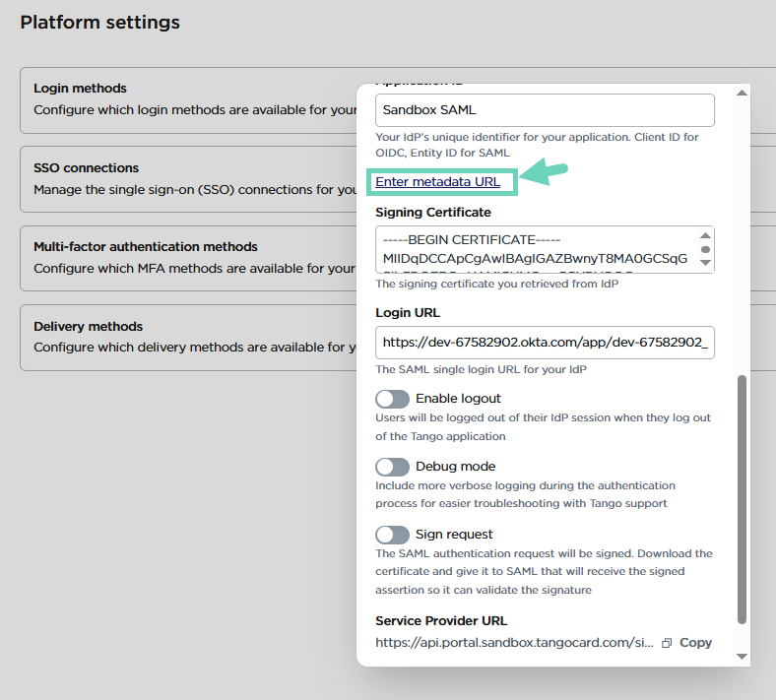Screen dimensions: 776x700
Task: Click the dialog's scroll-up arrow
Action: coord(743,93)
